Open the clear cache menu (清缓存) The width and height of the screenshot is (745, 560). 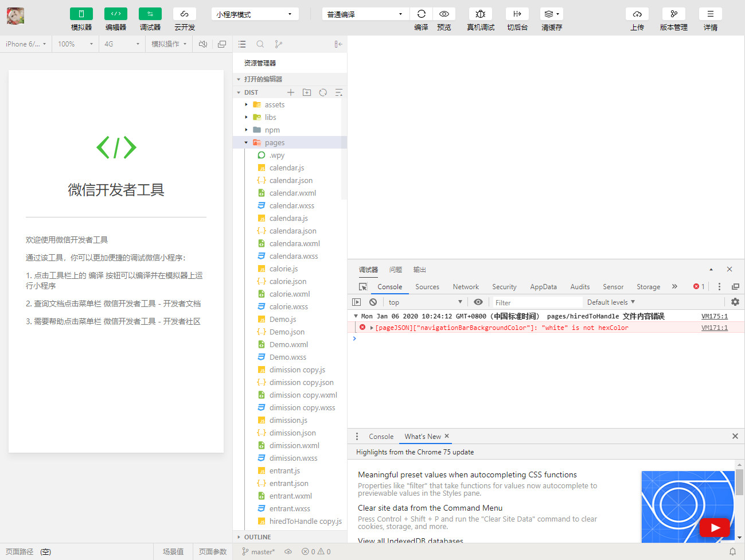[x=552, y=14]
